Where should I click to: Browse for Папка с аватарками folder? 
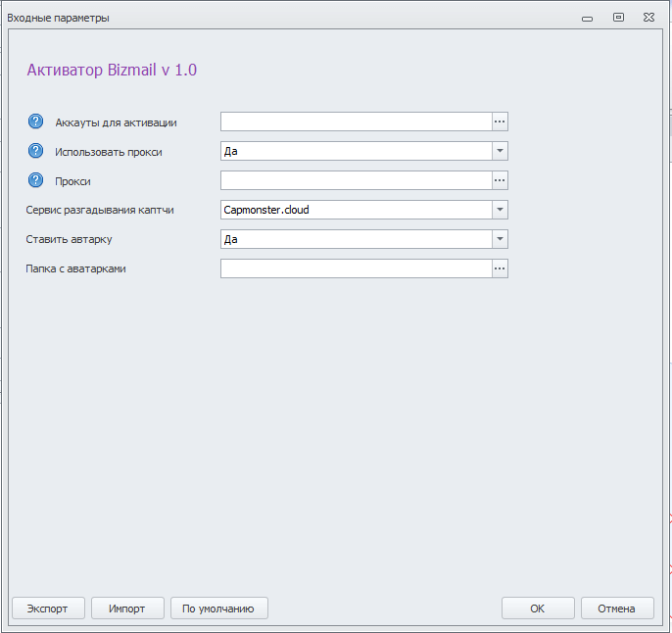(500, 268)
